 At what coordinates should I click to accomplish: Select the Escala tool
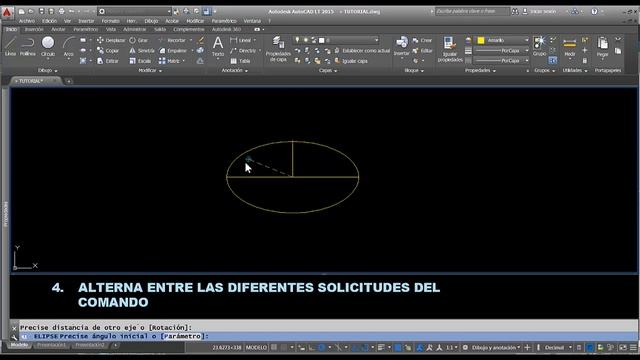140,61
